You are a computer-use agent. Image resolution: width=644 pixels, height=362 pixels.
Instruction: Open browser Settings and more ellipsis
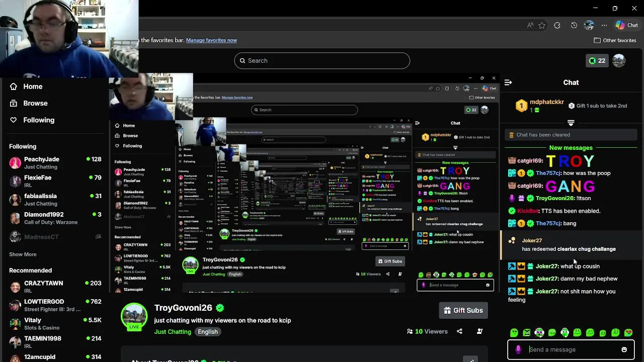pyautogui.click(x=604, y=25)
